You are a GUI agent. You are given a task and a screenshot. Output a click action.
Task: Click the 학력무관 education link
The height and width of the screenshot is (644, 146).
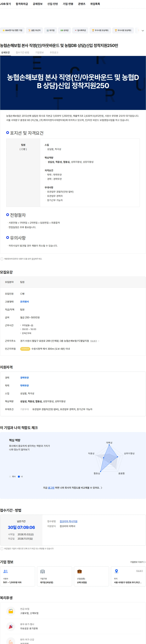tap(24, 386)
